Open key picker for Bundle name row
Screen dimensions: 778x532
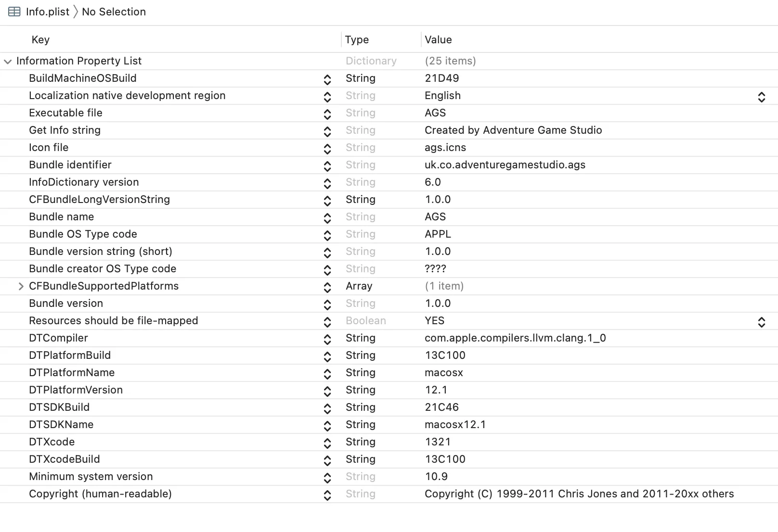pos(327,218)
